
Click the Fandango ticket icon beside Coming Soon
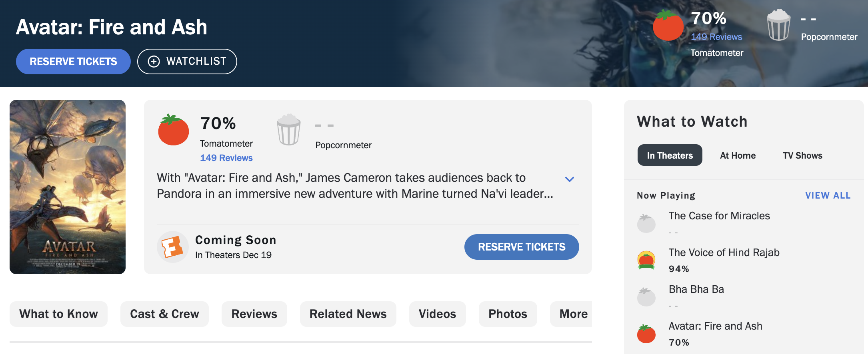[x=173, y=247]
